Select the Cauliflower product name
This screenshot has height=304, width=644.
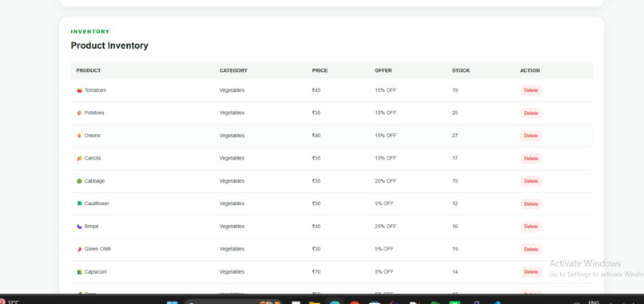tap(97, 203)
